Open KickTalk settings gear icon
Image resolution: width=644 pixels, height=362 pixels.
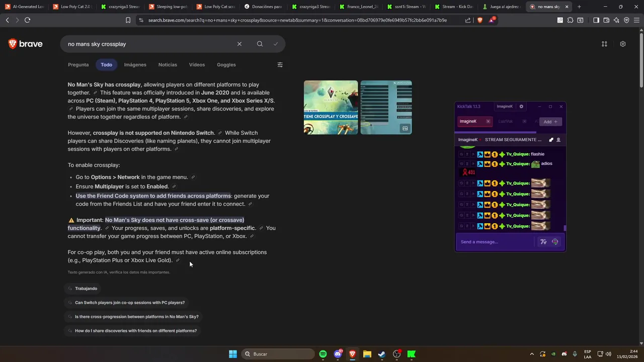521,107
